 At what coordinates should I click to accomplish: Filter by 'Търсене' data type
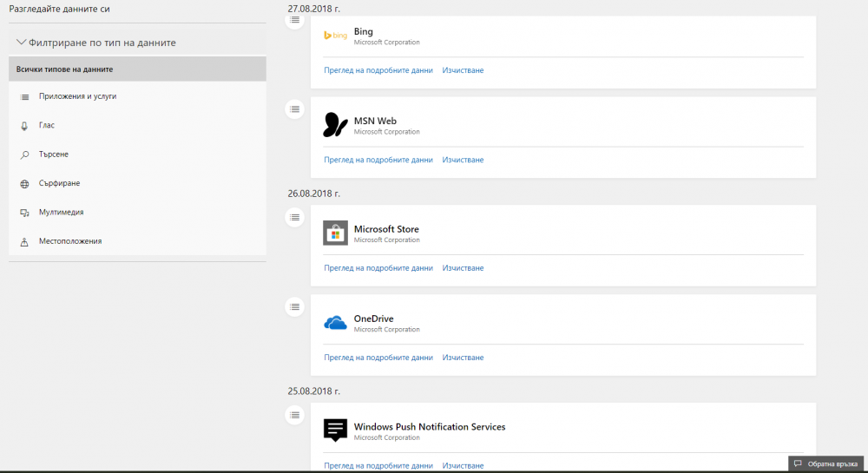137,154
